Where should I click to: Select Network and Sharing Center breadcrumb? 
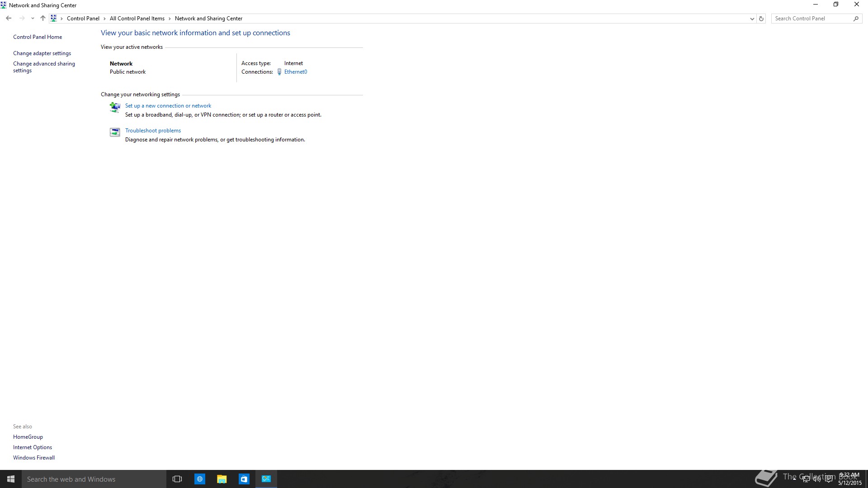(208, 19)
